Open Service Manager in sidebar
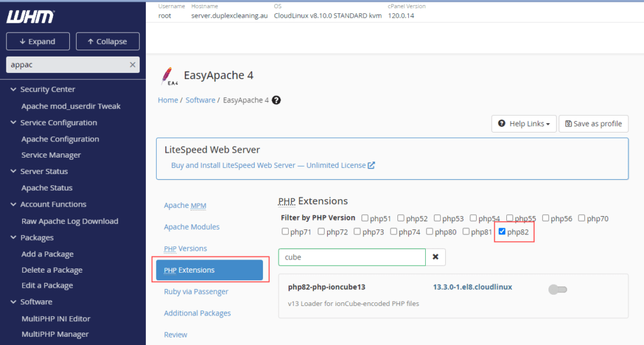Viewport: 644px width, 345px height. point(52,155)
